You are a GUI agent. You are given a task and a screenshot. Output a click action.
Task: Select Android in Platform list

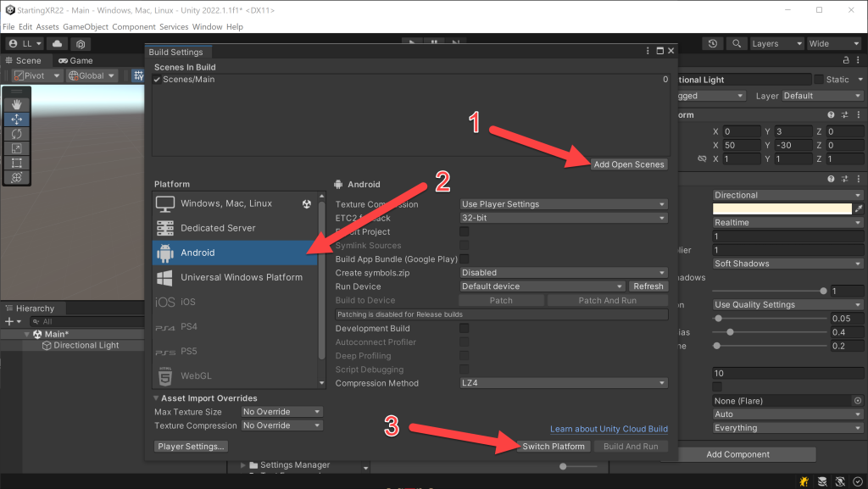click(235, 253)
